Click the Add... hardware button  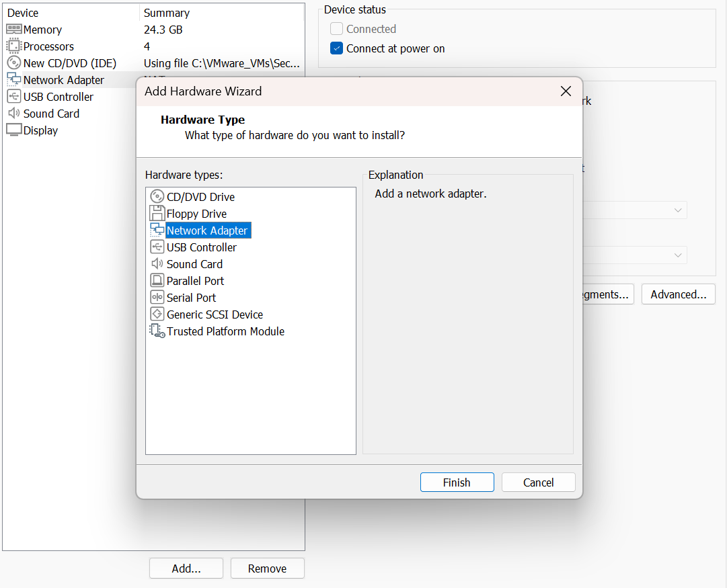[186, 569]
